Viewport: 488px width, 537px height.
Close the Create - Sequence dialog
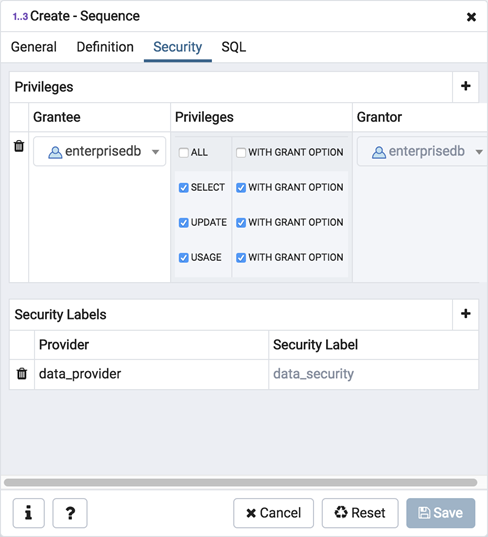click(471, 16)
